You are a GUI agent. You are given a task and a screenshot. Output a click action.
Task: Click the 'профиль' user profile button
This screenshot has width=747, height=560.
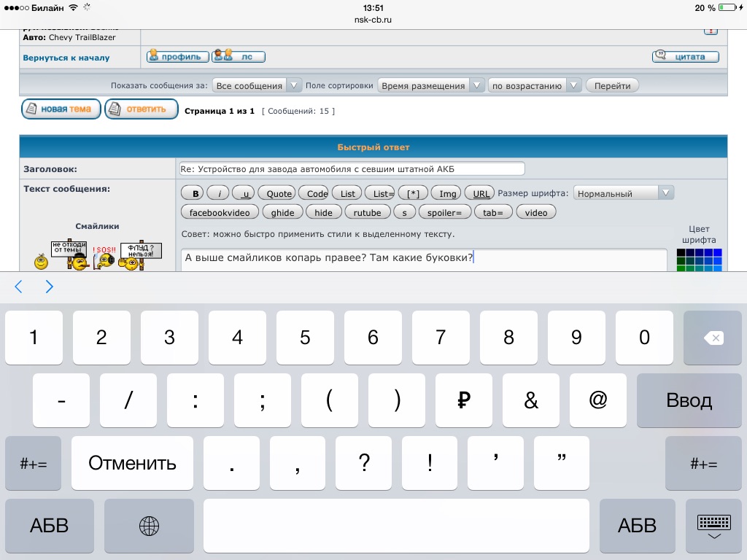177,56
